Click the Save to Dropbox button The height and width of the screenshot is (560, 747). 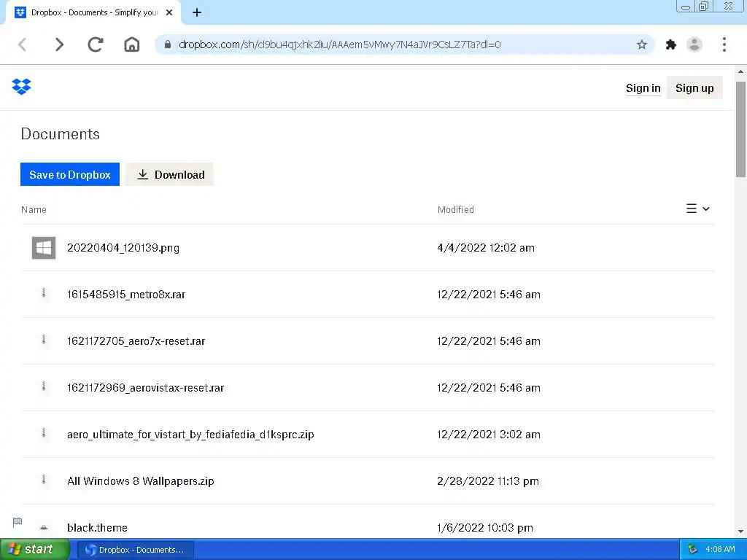pyautogui.click(x=70, y=175)
